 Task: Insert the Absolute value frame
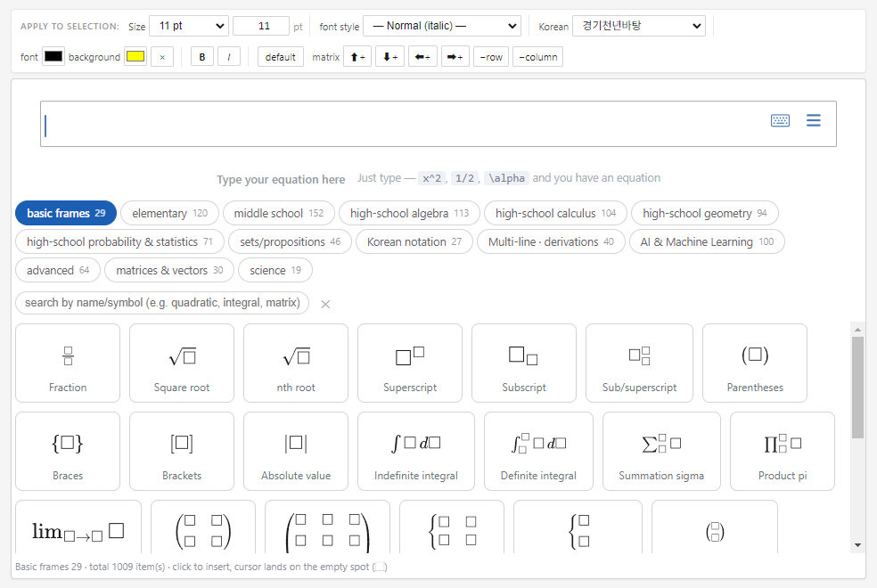coord(296,451)
